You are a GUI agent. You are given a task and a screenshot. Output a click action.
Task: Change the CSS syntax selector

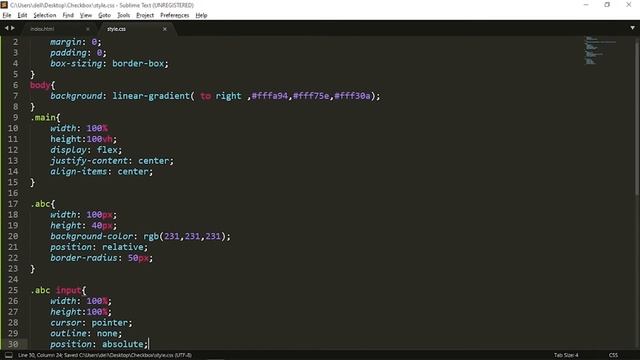613,355
